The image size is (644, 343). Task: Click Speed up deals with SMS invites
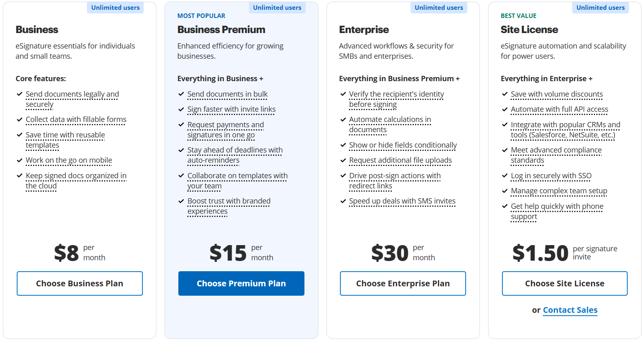point(402,201)
